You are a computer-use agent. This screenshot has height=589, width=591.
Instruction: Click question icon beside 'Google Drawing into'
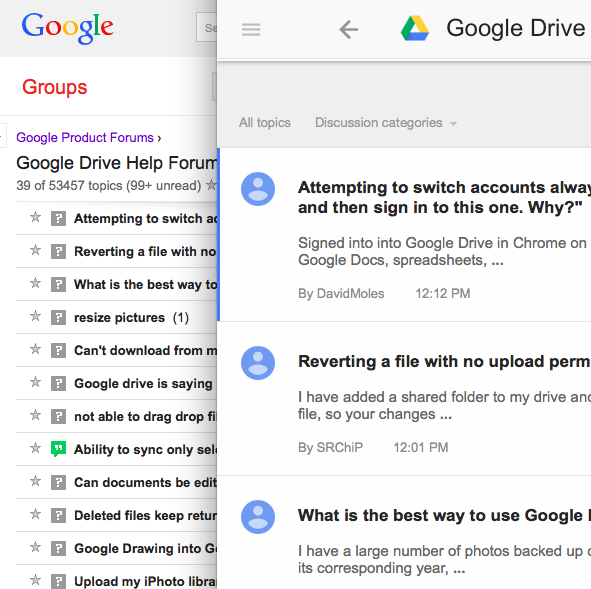point(58,548)
